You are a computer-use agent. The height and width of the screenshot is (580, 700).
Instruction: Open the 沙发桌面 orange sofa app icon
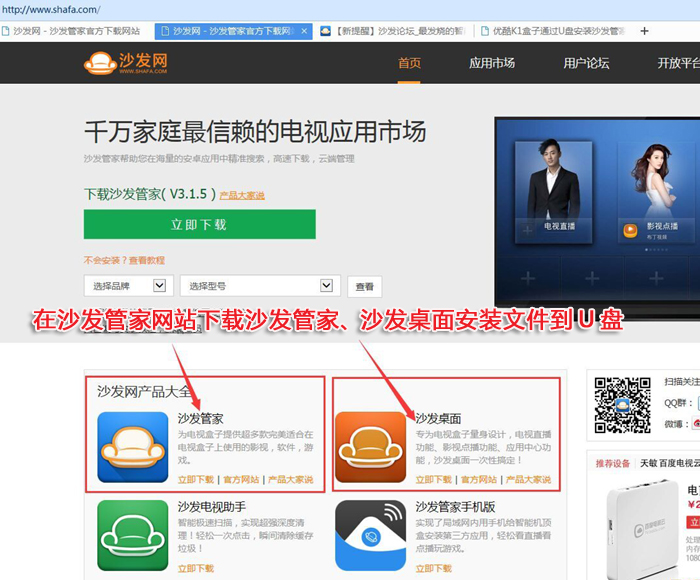tap(370, 447)
